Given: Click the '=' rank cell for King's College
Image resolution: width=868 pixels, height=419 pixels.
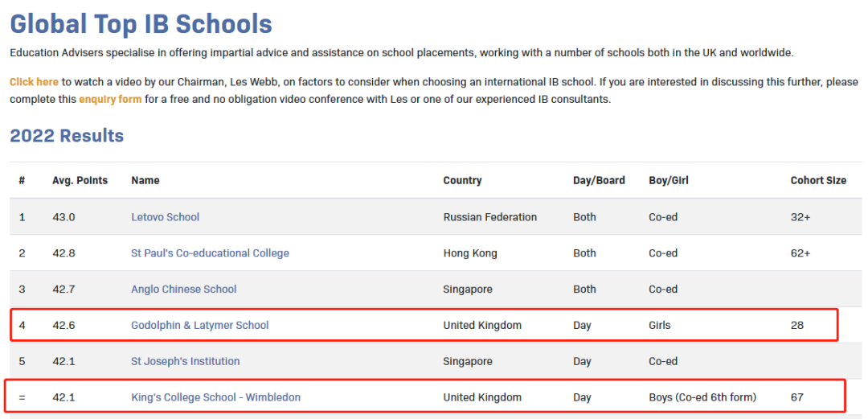Looking at the screenshot, I should tap(23, 396).
